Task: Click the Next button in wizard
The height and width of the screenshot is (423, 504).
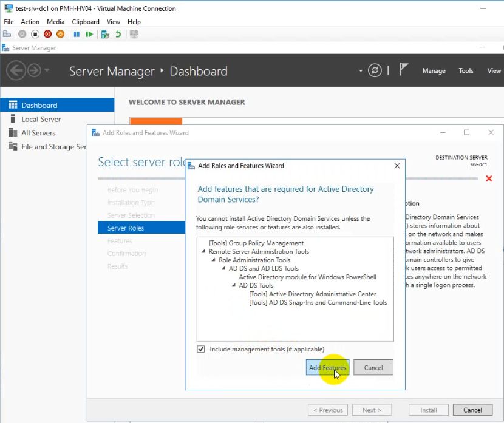Action: 372,410
